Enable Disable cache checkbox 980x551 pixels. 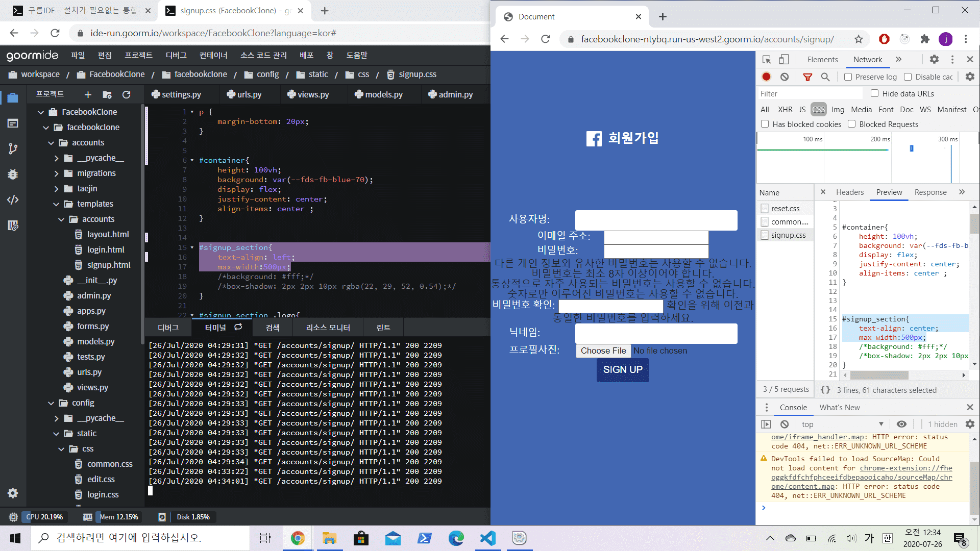click(908, 77)
